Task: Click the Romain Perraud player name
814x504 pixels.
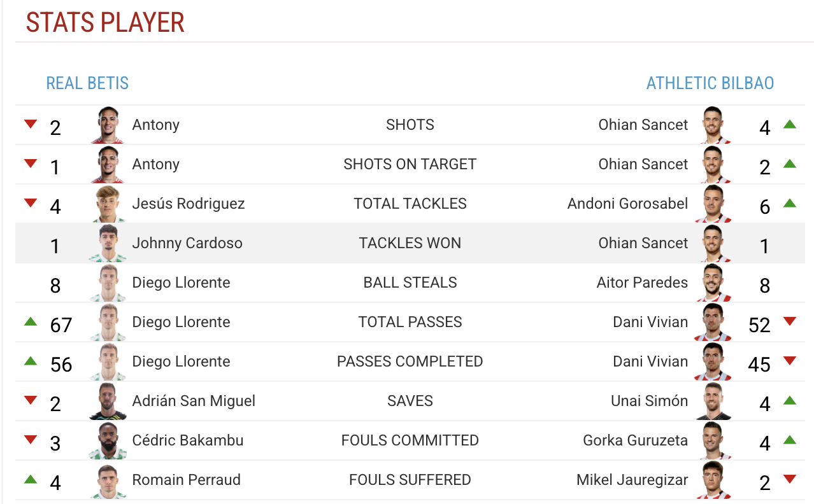Action: click(187, 480)
